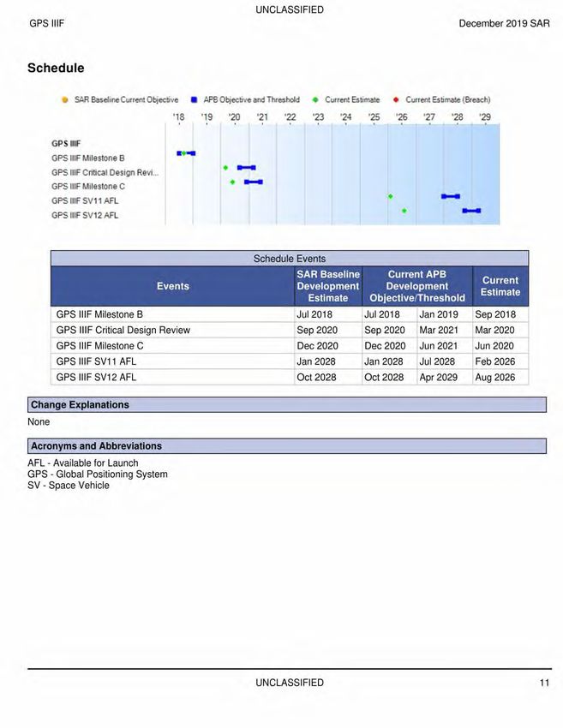The width and height of the screenshot is (563, 728).
Task: Click the 'Schedule' section heading
Action: [x=56, y=68]
